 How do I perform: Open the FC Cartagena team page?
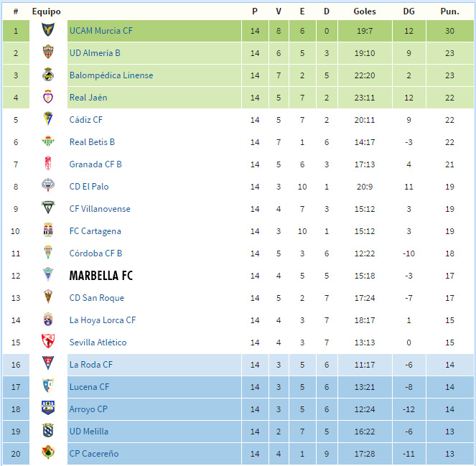point(95,231)
